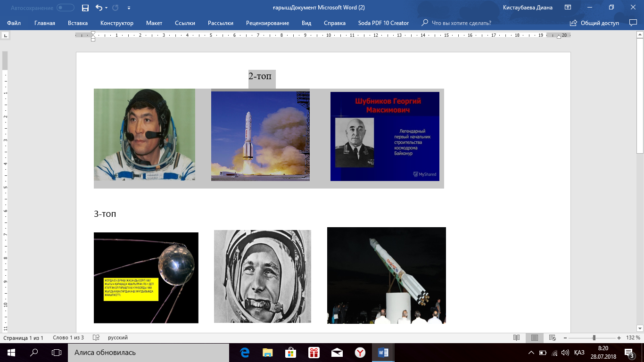Toggle the AutoSave switch
Viewport: 644px width, 362px height.
tap(65, 8)
